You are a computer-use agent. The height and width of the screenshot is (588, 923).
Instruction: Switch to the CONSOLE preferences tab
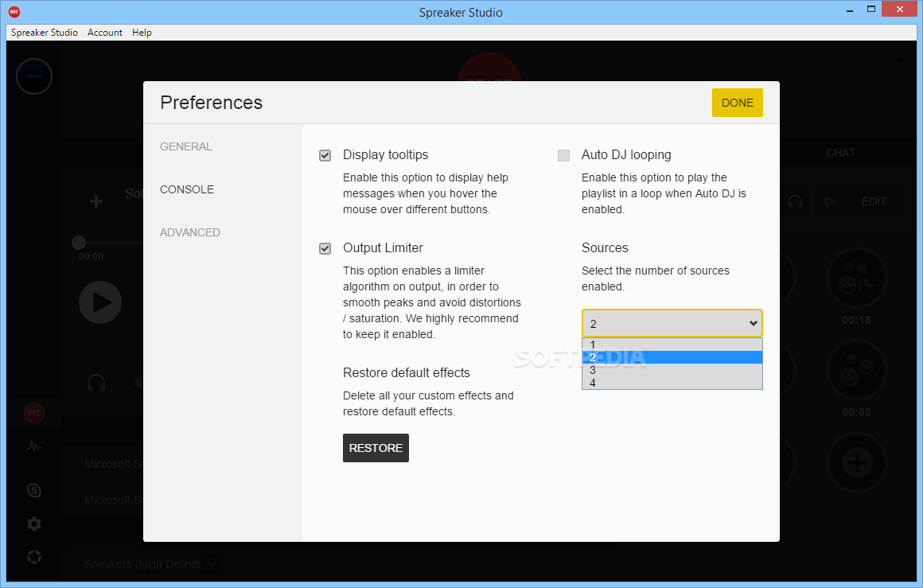(x=187, y=189)
